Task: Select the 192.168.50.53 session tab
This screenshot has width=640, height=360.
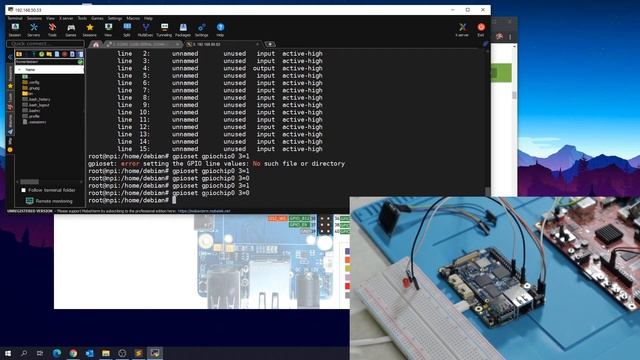Action: click(222, 44)
